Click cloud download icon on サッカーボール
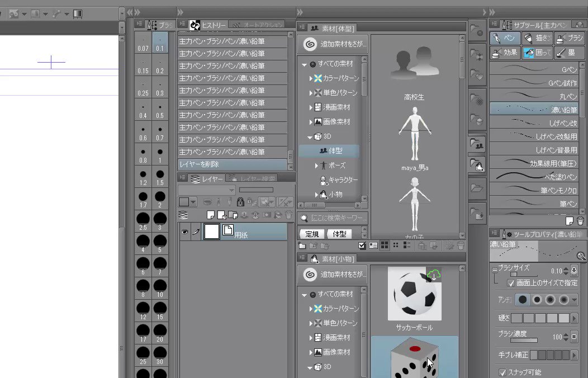Viewport: 588px width, 378px height. 434,275
